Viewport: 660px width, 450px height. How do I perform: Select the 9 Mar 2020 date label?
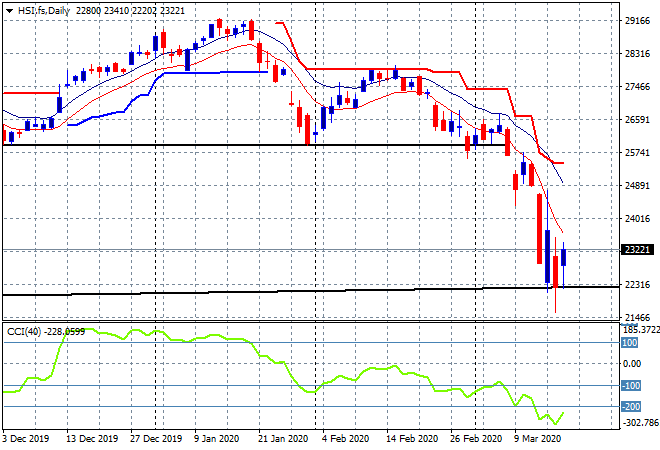(x=537, y=439)
